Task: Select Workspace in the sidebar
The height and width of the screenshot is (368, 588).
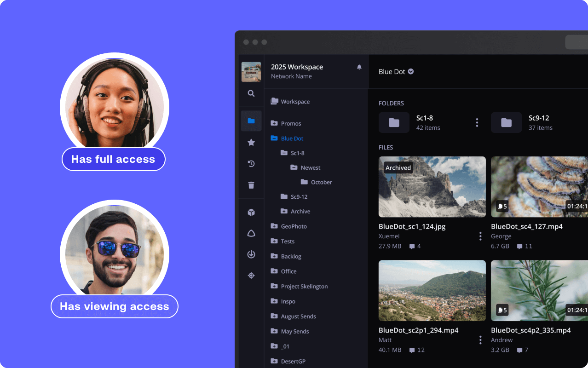Action: pos(295,102)
